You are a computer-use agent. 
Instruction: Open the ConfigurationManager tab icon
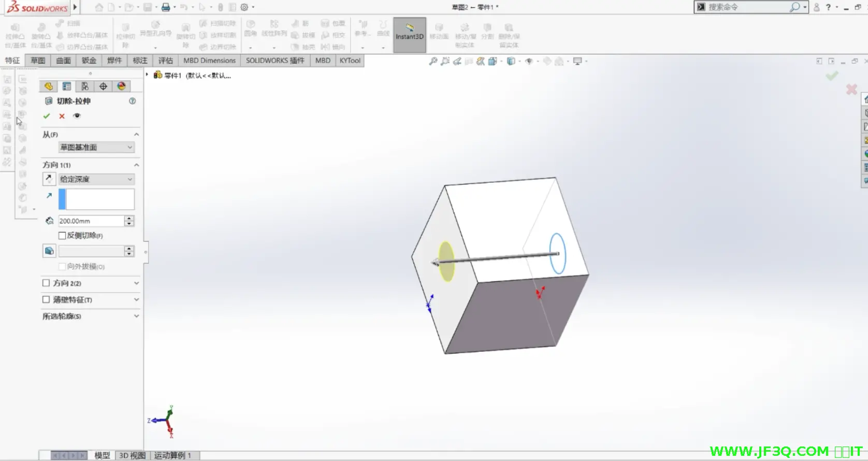(85, 87)
